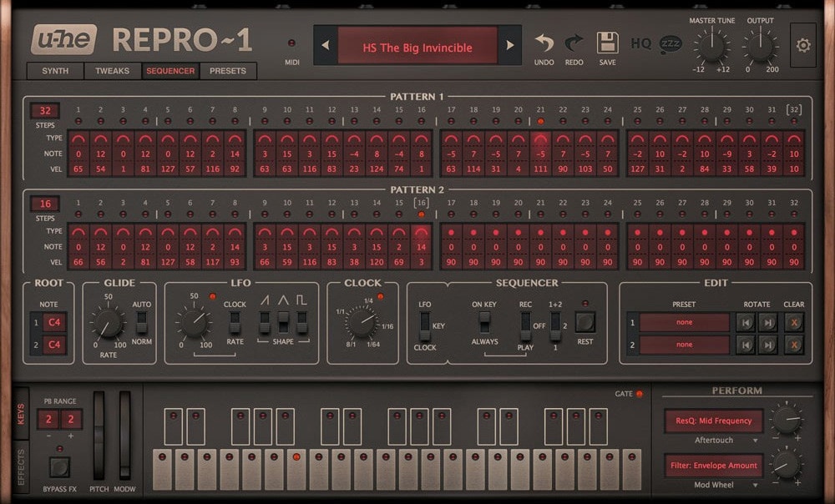
Task: Change Root note 2 value C4
Action: (54, 345)
